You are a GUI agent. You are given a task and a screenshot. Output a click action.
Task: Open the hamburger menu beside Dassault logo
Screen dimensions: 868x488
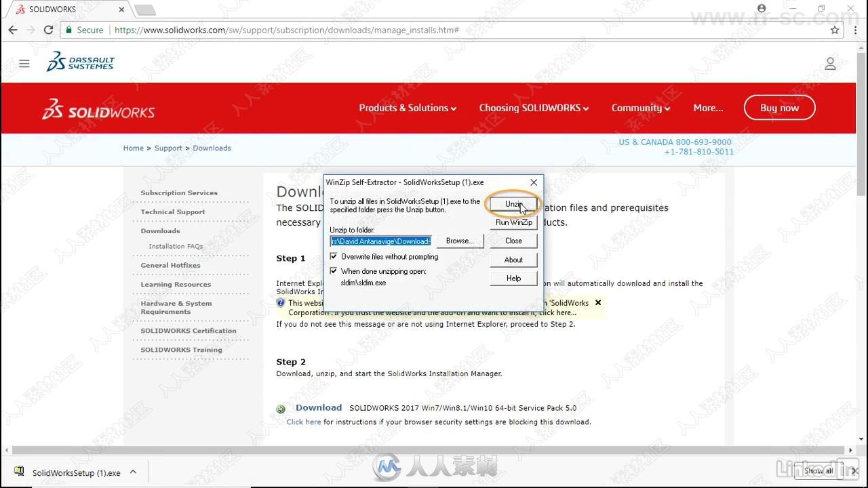click(x=24, y=64)
